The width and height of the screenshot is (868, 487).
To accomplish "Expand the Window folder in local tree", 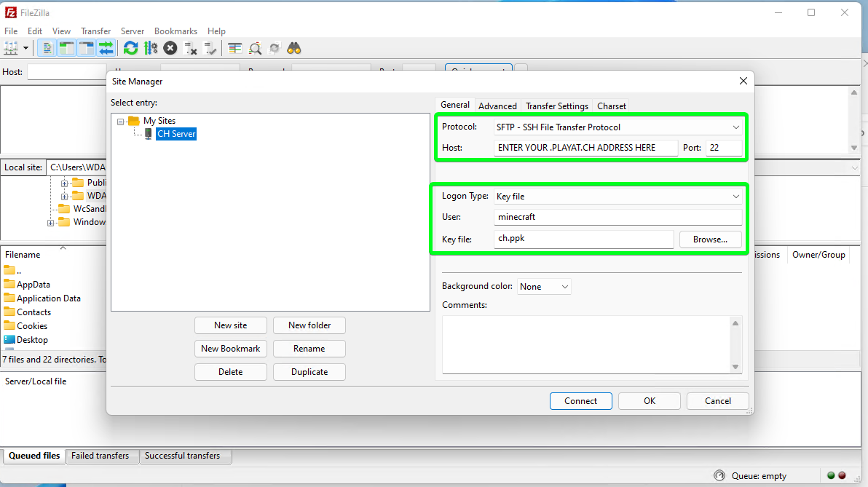I will tap(50, 223).
